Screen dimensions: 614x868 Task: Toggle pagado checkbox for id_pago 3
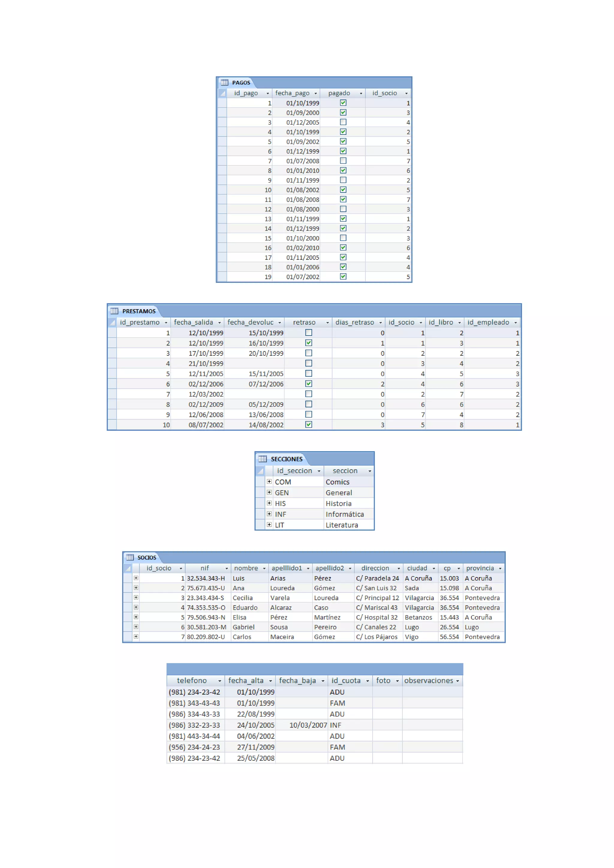pos(343,122)
